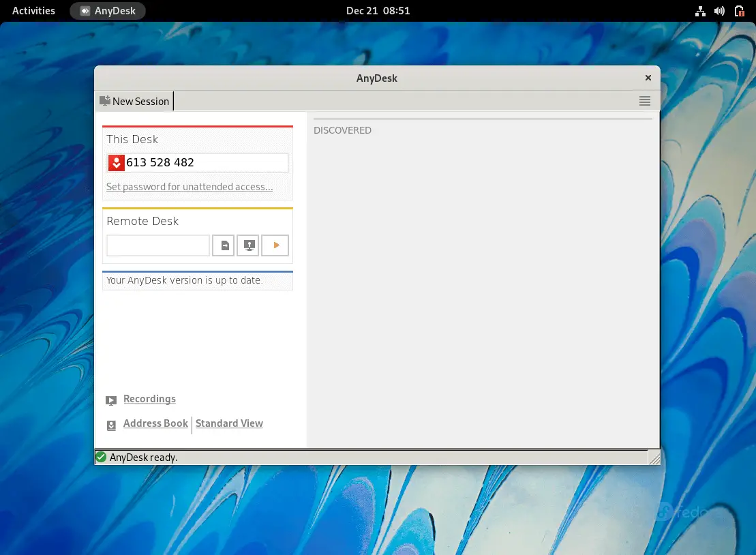The image size is (756, 555).
Task: Click the Remote Desk heading
Action: (x=142, y=221)
